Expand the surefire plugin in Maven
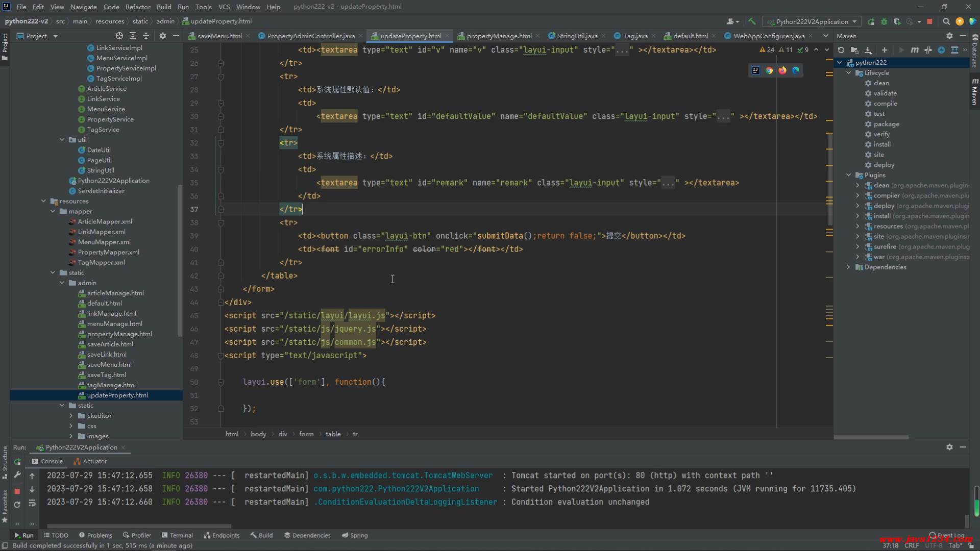This screenshot has width=980, height=551. (x=857, y=246)
